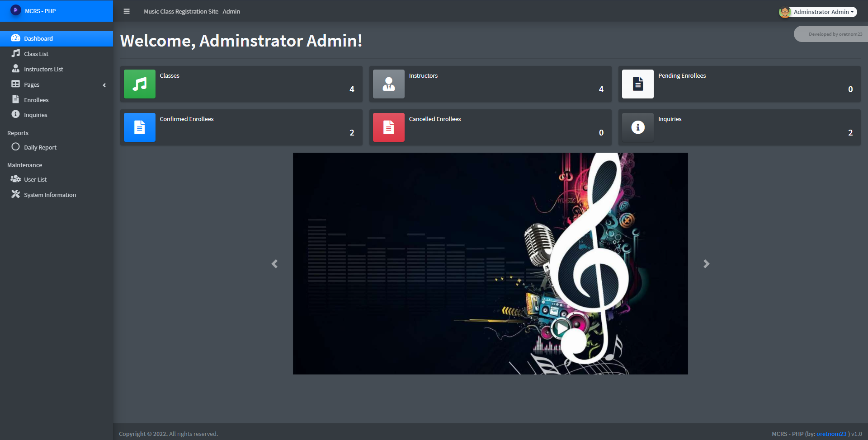Image resolution: width=868 pixels, height=440 pixels.
Task: Click Music Class Registration Site - Admin title
Action: (192, 11)
